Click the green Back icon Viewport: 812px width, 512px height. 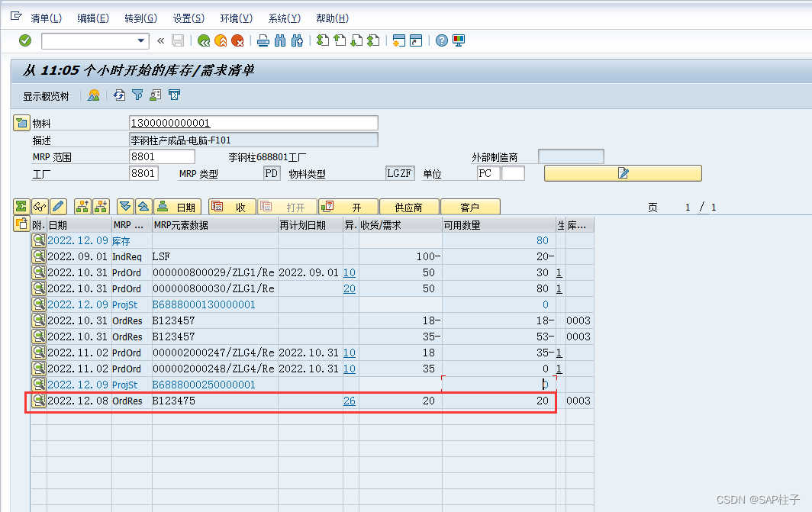(x=204, y=40)
